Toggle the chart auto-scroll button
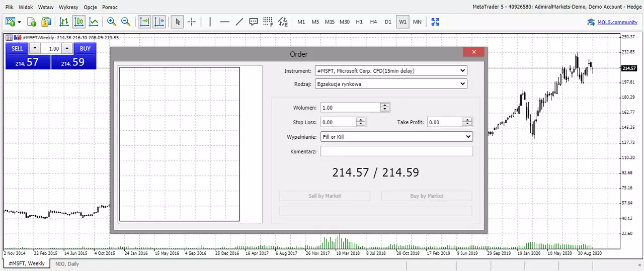 coord(145,22)
